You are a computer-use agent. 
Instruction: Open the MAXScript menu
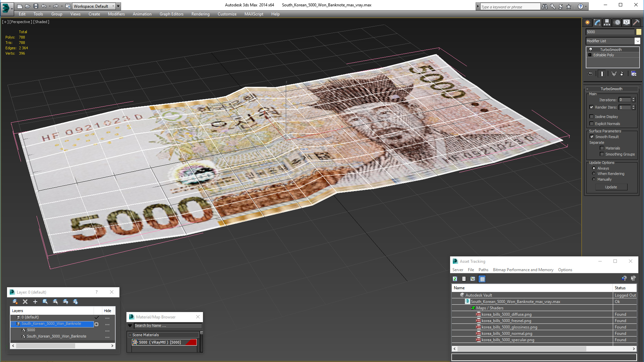(x=254, y=14)
